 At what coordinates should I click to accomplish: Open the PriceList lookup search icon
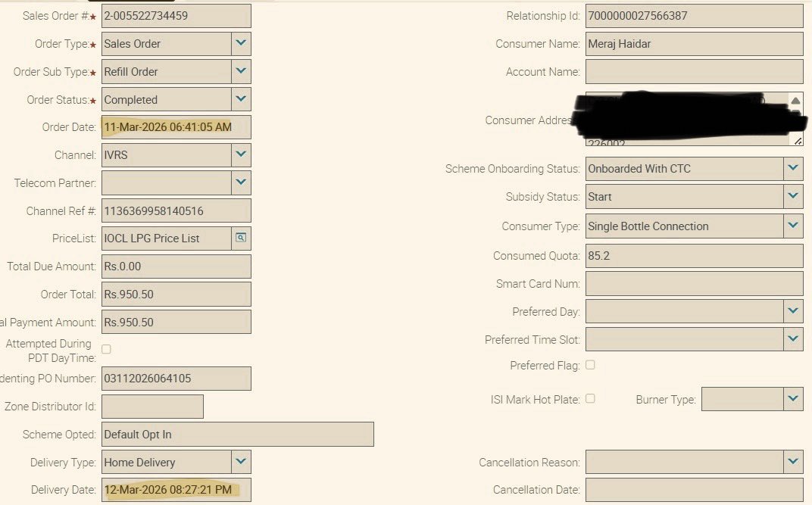[241, 238]
